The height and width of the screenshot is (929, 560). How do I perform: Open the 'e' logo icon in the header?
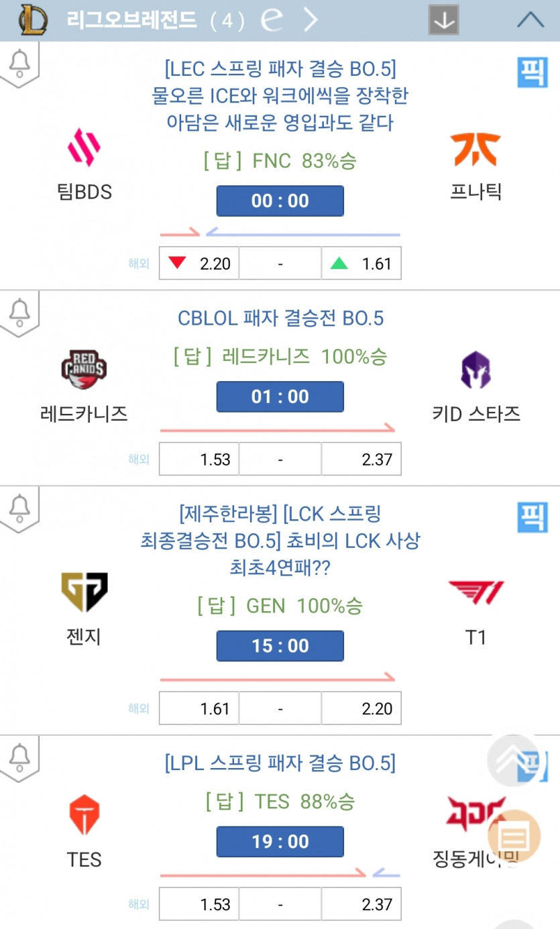click(272, 20)
